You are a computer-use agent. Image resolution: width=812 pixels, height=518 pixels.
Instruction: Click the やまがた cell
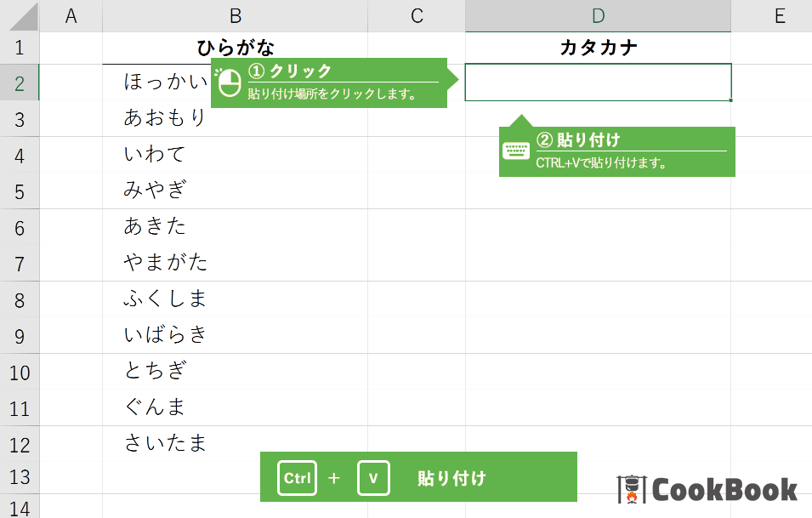coord(236,264)
